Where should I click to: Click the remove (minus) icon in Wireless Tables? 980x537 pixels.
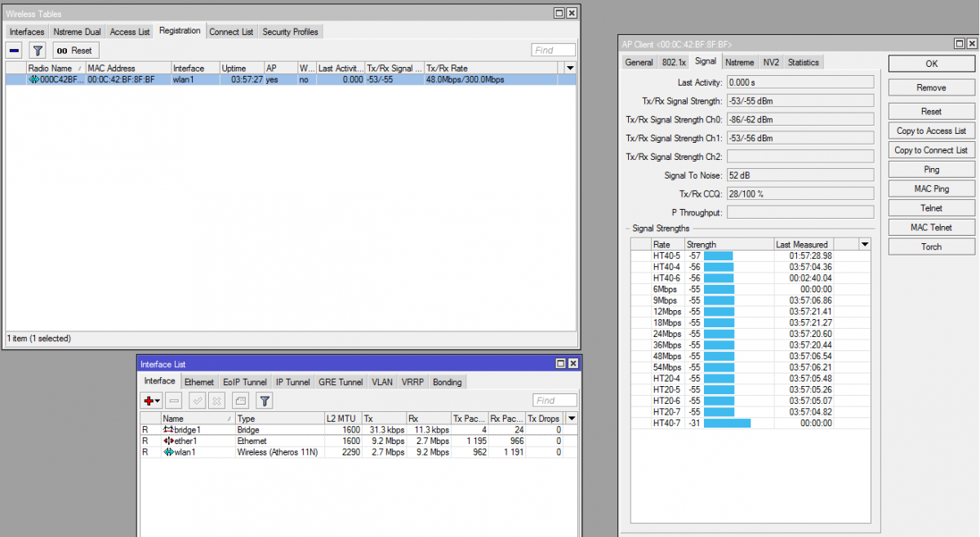(x=15, y=51)
